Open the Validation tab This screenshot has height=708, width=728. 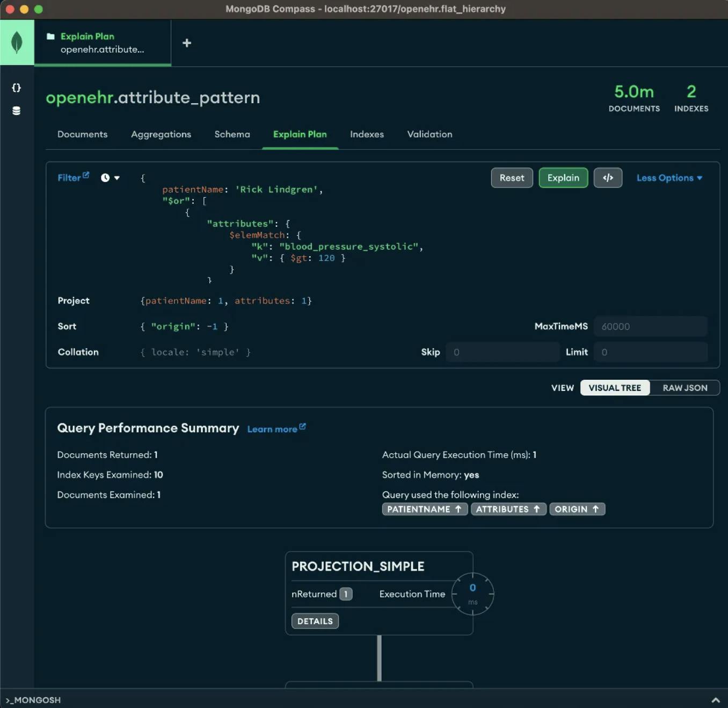[x=429, y=134]
